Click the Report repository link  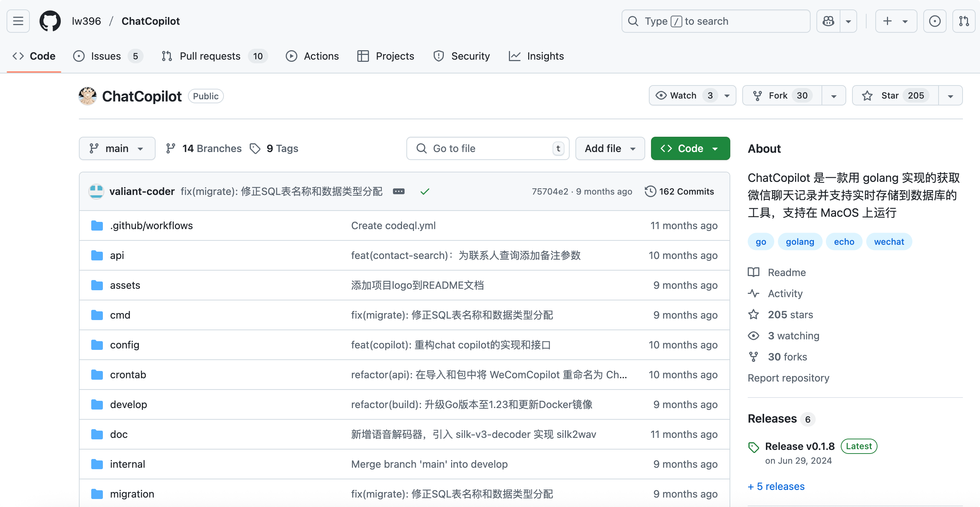point(788,378)
